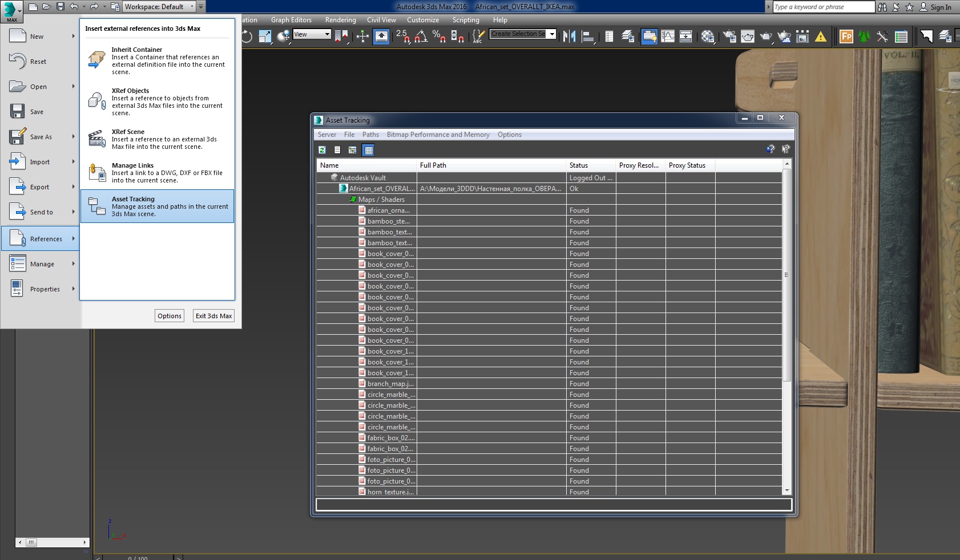Open the Workspace: Default dropdown

tap(159, 7)
